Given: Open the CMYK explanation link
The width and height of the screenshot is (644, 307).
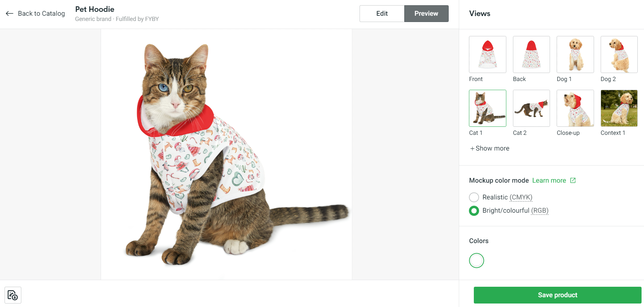Looking at the screenshot, I should [521, 197].
